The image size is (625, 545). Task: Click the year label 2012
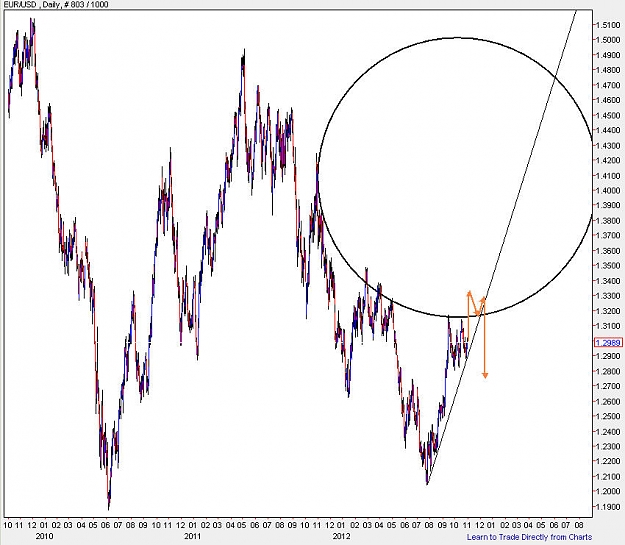tap(341, 536)
